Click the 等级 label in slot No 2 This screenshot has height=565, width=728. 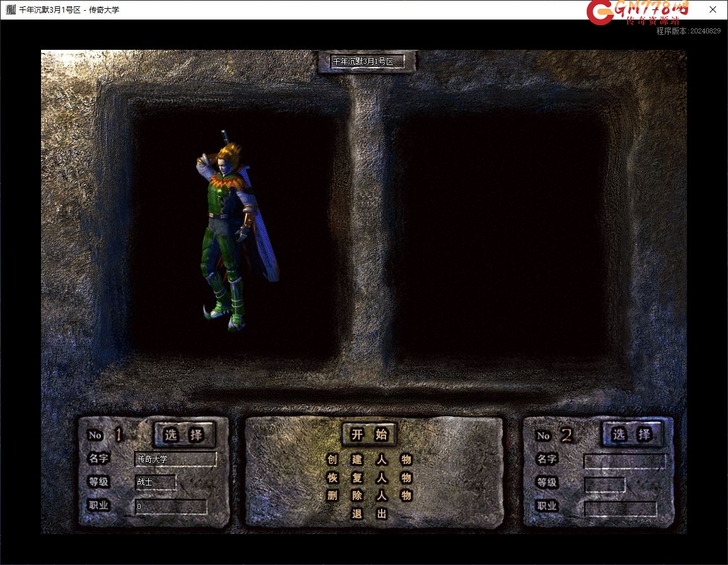(547, 482)
